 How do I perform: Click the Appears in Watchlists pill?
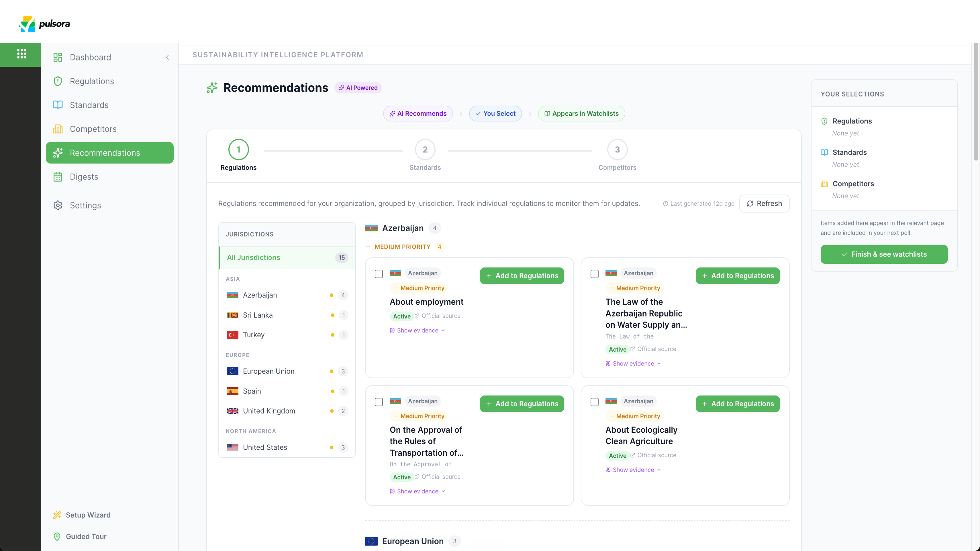[581, 113]
